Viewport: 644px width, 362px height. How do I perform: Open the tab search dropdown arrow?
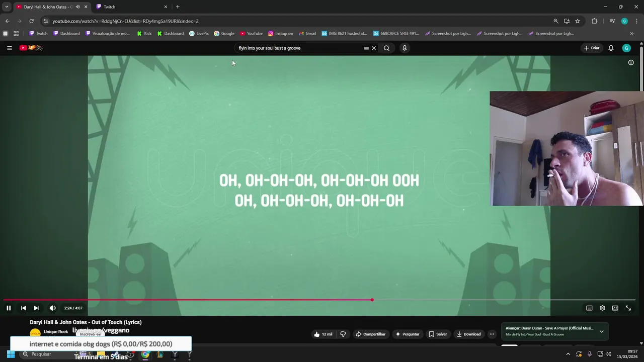tap(7, 7)
